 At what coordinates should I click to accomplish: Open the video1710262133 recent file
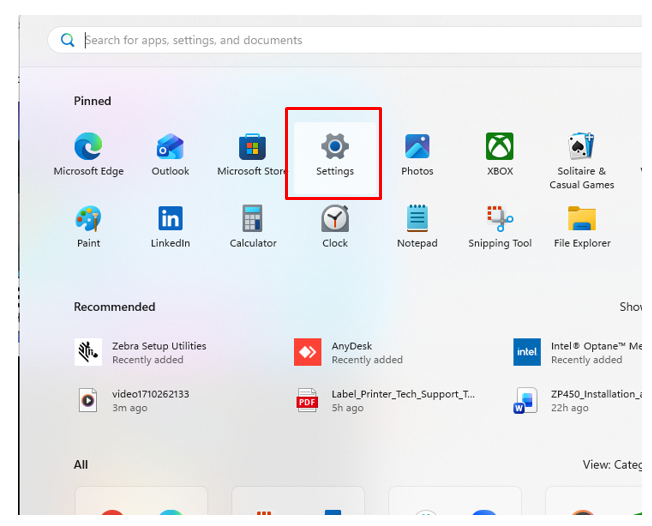(132, 400)
